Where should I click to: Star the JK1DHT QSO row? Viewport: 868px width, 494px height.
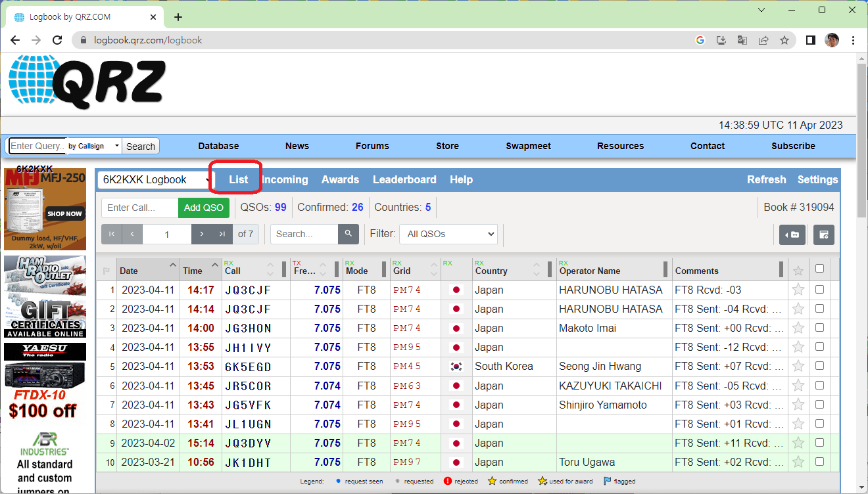point(798,462)
